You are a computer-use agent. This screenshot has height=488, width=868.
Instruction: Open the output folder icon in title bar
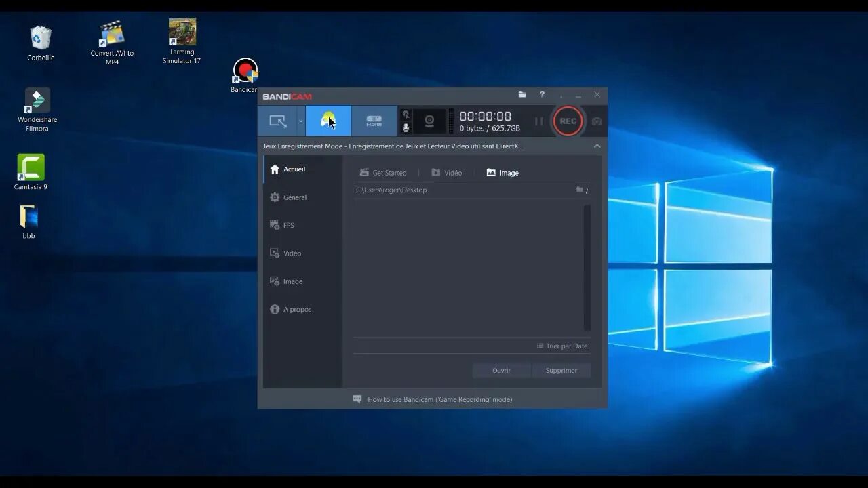click(x=522, y=95)
